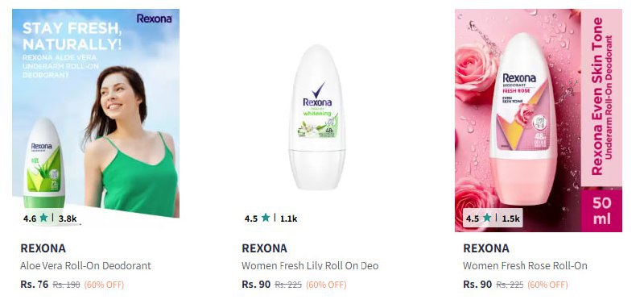
Task: Click the star icon on the Fresh Rose rating badge
Action: [487, 218]
